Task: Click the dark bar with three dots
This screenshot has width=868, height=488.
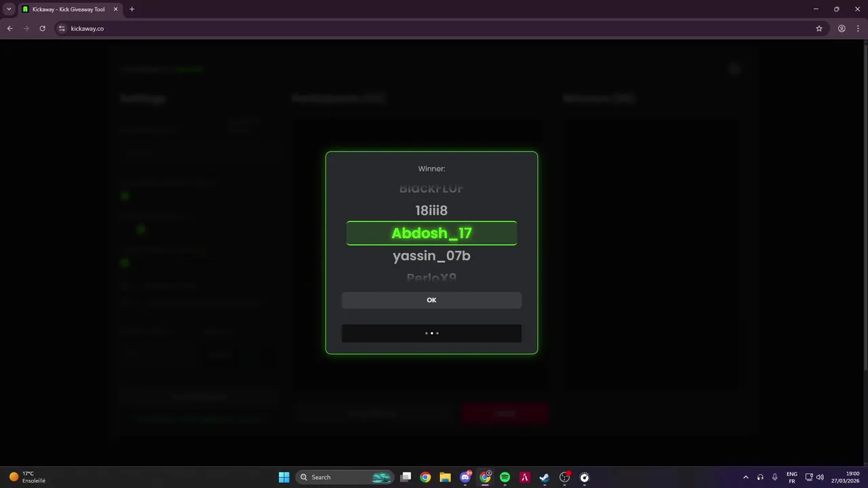Action: coord(431,333)
